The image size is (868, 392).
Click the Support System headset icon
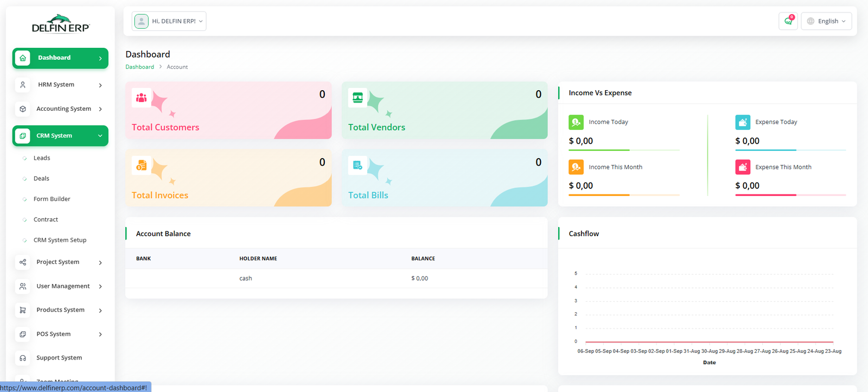tap(23, 358)
